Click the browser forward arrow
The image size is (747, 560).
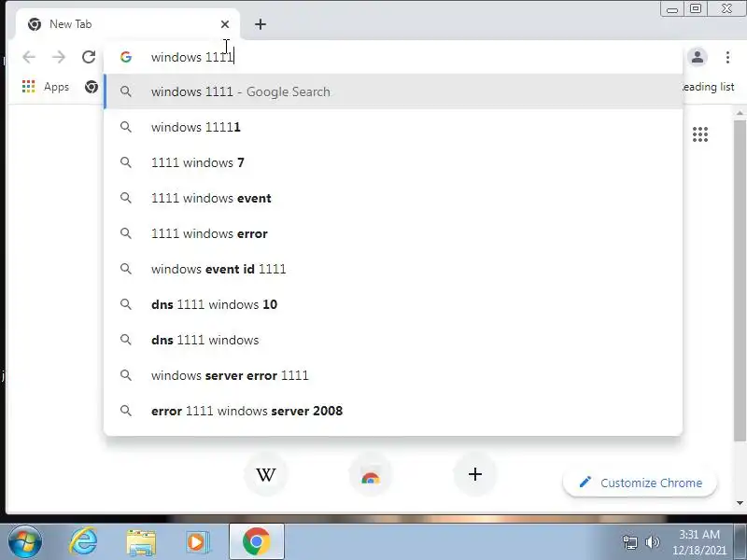[59, 57]
